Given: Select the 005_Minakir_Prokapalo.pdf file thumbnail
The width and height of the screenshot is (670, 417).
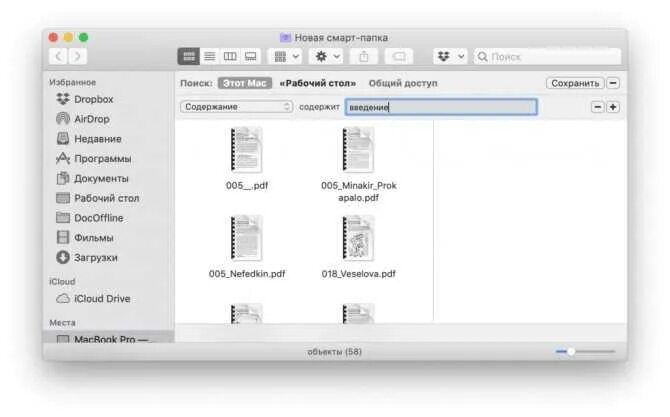Looking at the screenshot, I should [x=359, y=150].
